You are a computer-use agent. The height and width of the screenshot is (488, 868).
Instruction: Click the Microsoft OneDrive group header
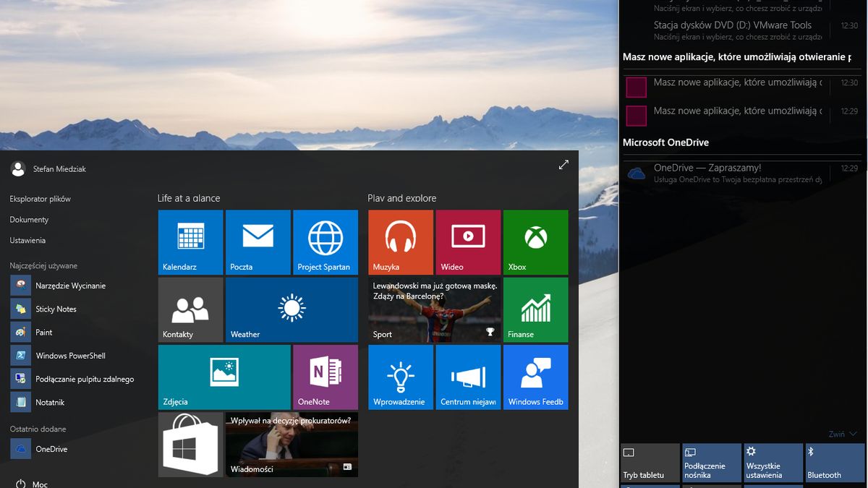coord(665,142)
